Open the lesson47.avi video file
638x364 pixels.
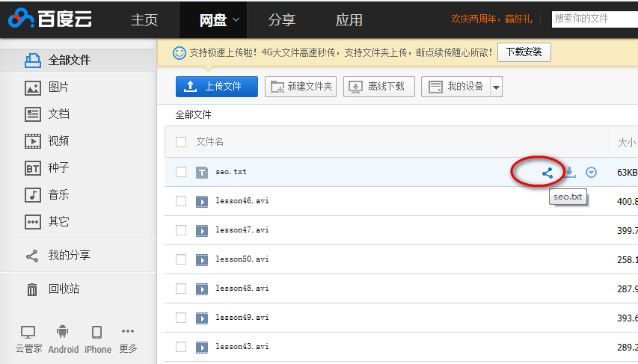(x=242, y=230)
